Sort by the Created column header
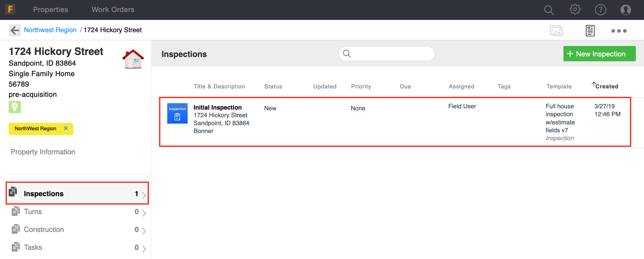Viewport: 644px width, 259px height. [x=606, y=86]
